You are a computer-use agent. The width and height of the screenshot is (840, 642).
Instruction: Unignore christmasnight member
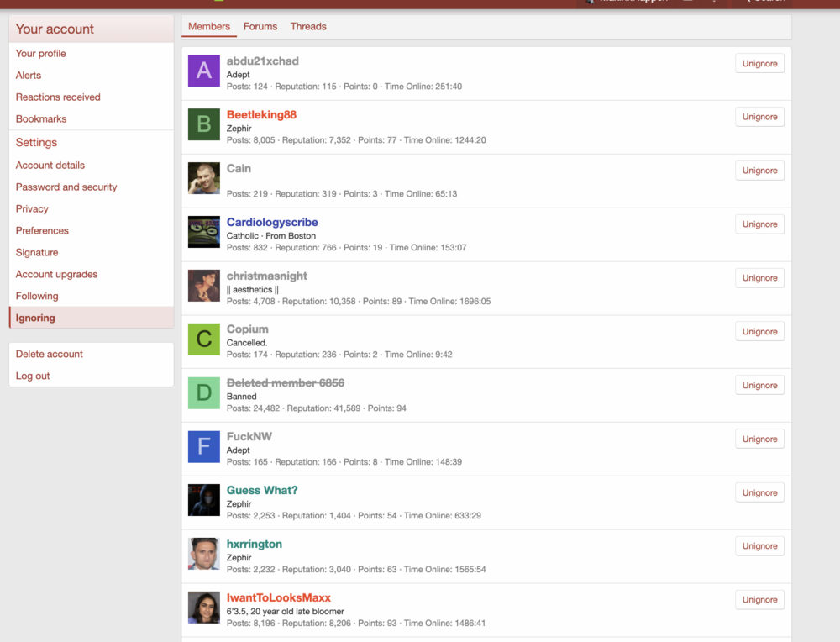click(x=759, y=277)
